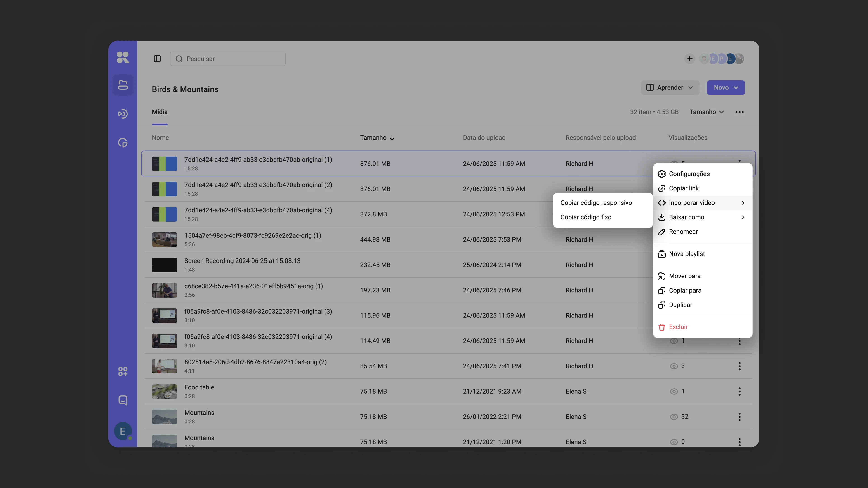Toggle Tamanho column sort arrow
Image resolution: width=868 pixels, height=488 pixels.
[x=392, y=138]
